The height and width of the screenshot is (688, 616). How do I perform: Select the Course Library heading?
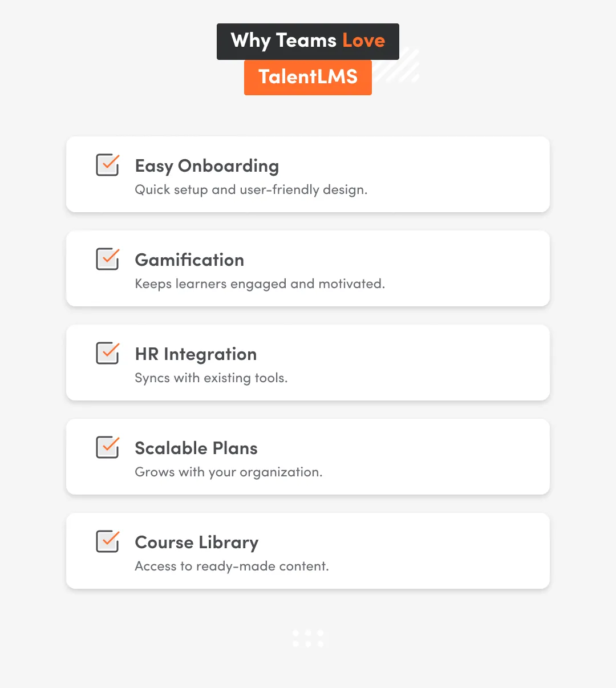pyautogui.click(x=196, y=543)
